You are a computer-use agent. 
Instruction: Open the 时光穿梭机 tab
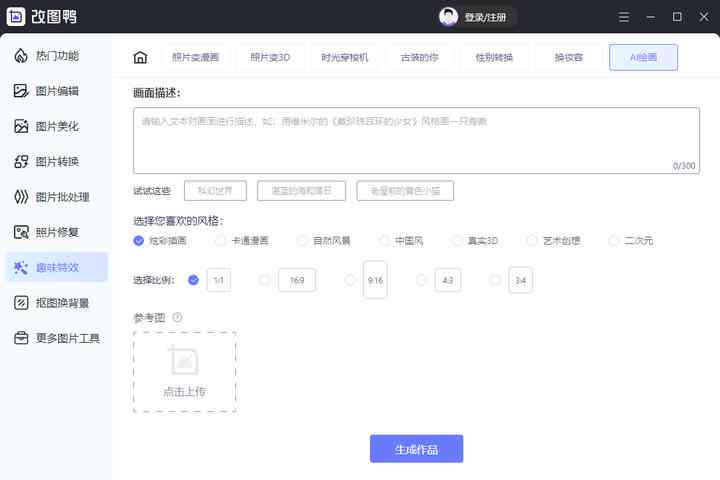tap(344, 57)
